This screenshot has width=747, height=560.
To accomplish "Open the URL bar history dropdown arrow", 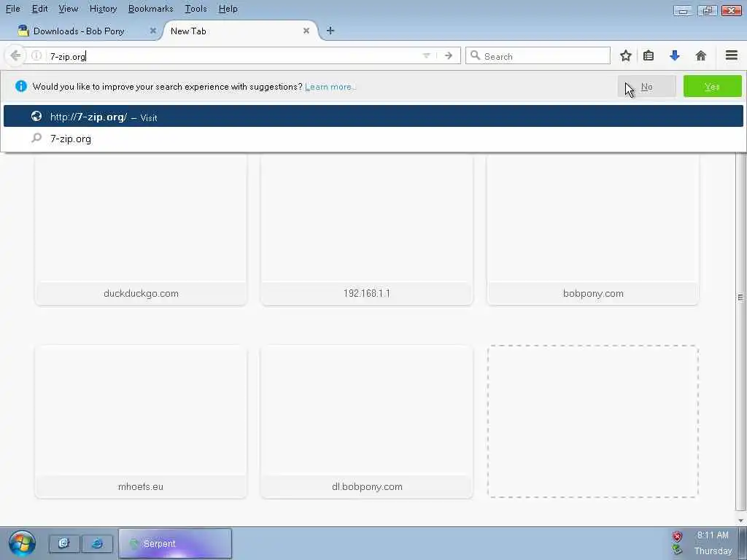I will pos(426,55).
